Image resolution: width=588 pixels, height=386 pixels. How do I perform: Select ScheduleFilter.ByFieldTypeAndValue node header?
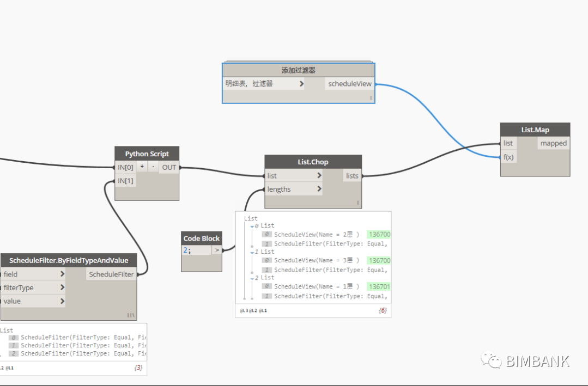coord(69,260)
